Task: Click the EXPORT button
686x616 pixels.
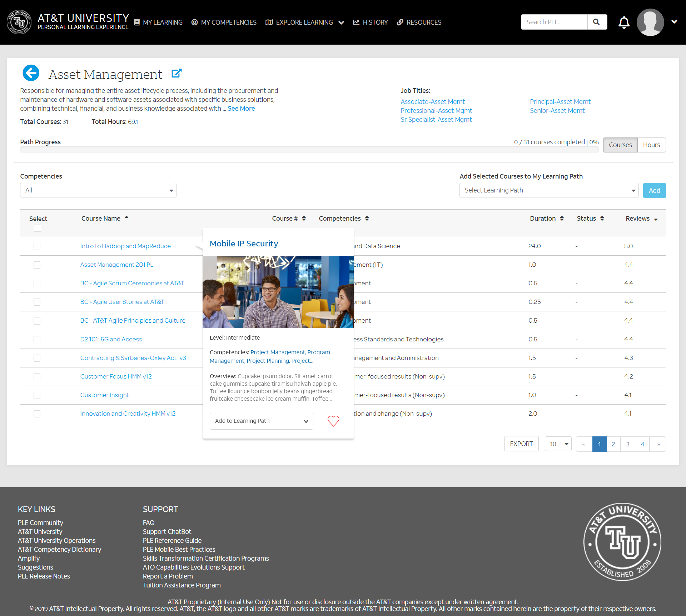Action: pyautogui.click(x=521, y=444)
